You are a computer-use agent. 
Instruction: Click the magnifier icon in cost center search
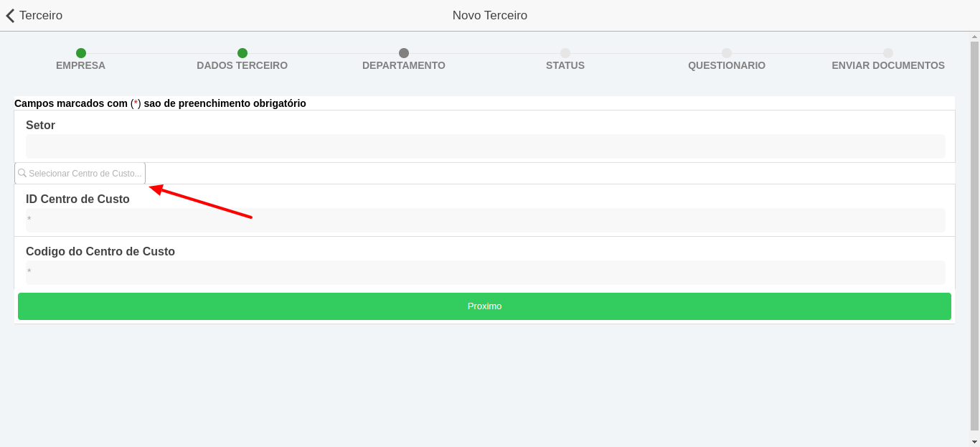coord(22,174)
